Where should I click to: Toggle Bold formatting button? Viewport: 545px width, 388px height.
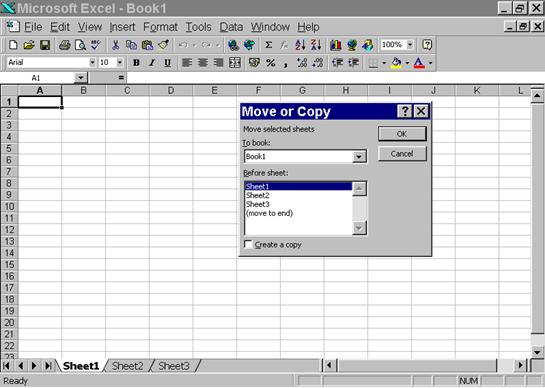tap(136, 63)
